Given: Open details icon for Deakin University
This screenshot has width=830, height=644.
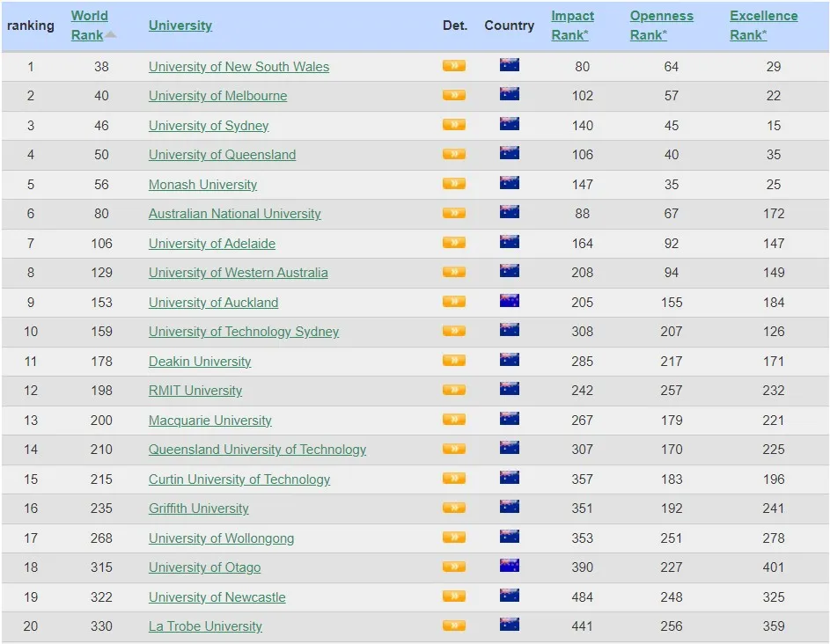Looking at the screenshot, I should pyautogui.click(x=454, y=361).
